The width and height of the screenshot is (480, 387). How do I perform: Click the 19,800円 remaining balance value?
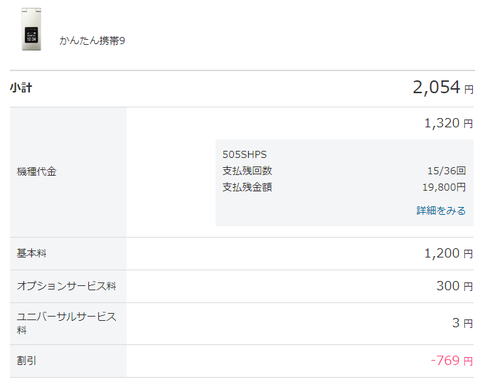444,187
